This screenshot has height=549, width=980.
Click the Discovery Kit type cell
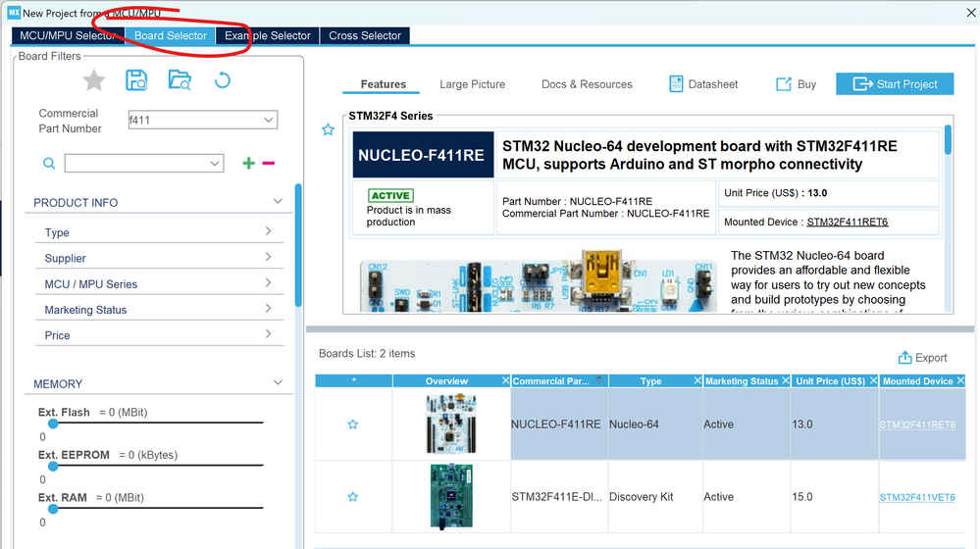click(x=654, y=497)
